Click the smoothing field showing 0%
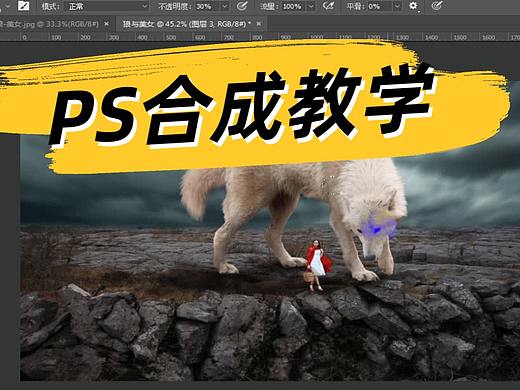Image resolution: width=520 pixels, height=390 pixels. [x=379, y=6]
